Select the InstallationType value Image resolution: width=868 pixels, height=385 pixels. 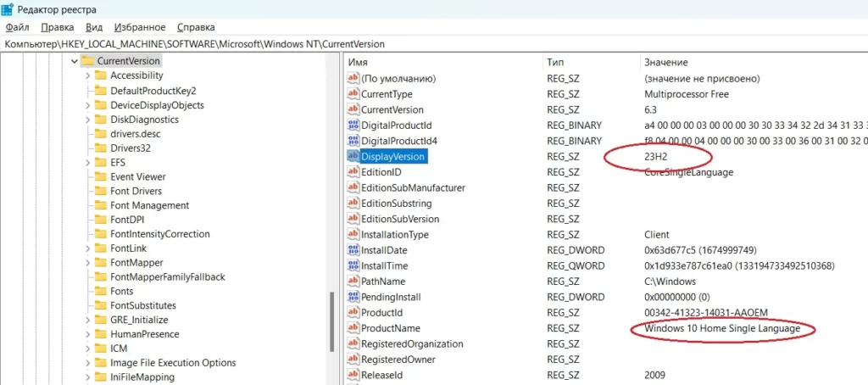pyautogui.click(x=395, y=235)
